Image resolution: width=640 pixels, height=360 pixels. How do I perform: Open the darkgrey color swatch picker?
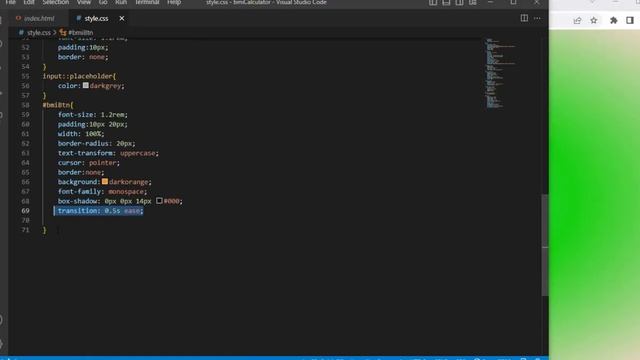[x=85, y=86]
